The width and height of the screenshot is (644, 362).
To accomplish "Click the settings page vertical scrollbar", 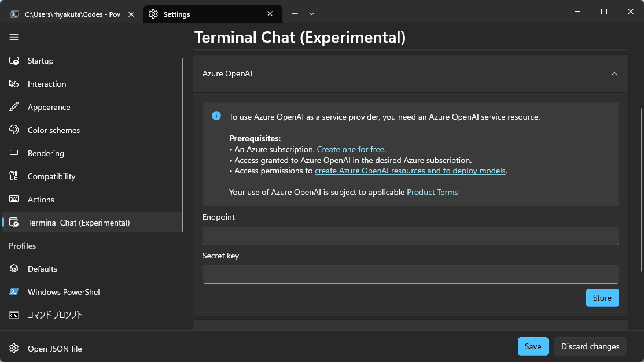I will 641,190.
